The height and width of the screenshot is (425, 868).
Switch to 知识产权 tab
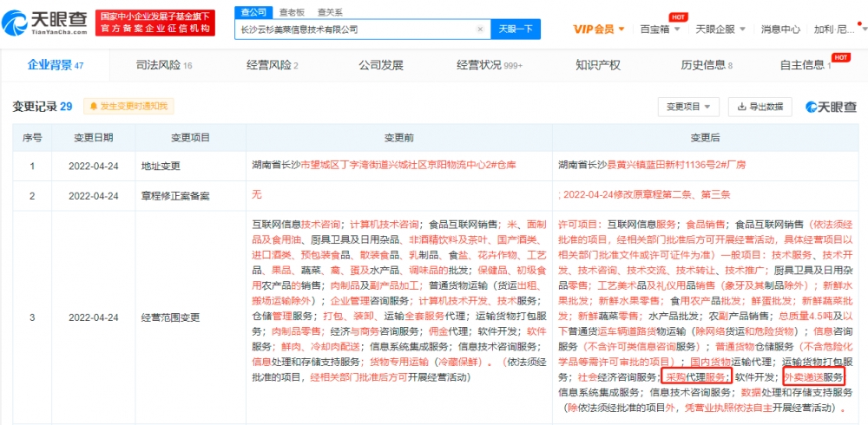598,65
